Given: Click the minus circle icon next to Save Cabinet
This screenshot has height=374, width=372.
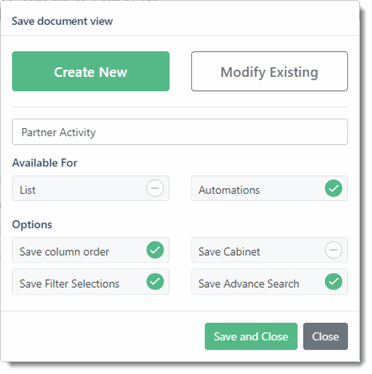Looking at the screenshot, I should pyautogui.click(x=333, y=250).
